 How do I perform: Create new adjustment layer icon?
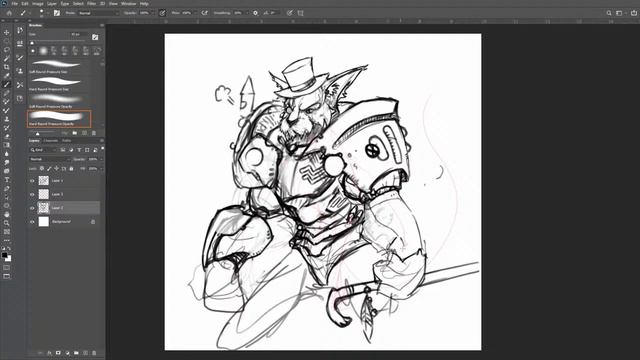coord(67,353)
